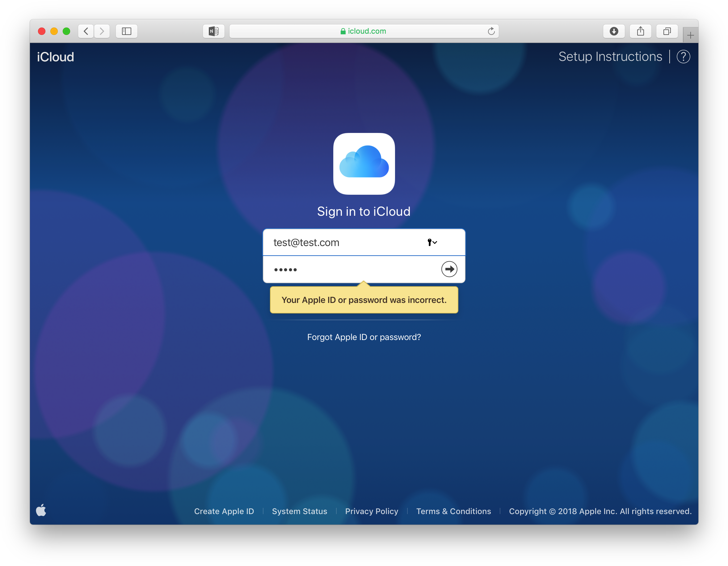
Task: Open Terms & Conditions link
Action: click(x=454, y=511)
